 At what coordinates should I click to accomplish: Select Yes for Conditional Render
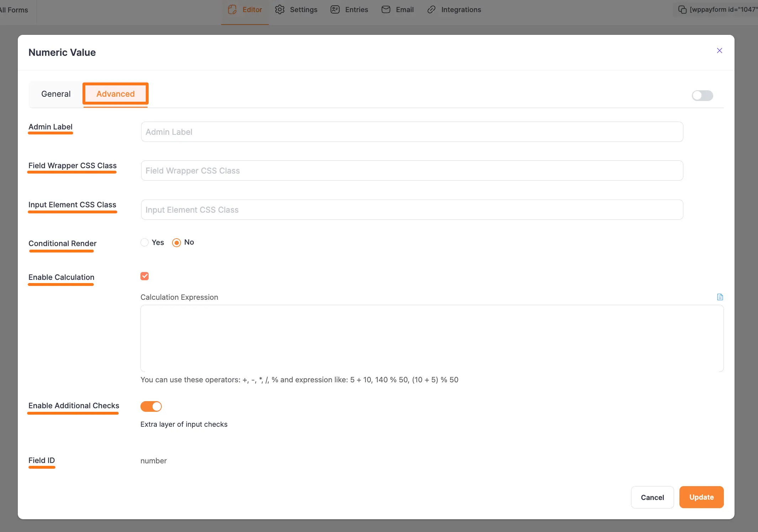click(x=144, y=242)
